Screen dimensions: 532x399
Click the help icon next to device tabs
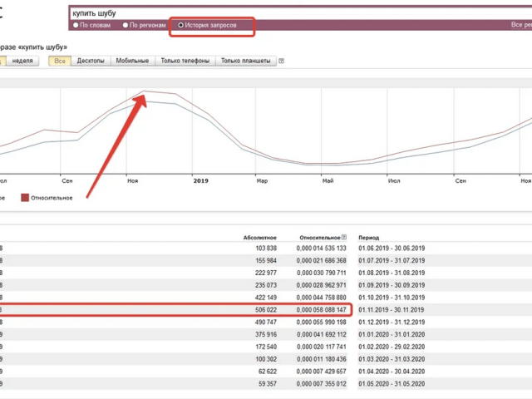[x=282, y=61]
